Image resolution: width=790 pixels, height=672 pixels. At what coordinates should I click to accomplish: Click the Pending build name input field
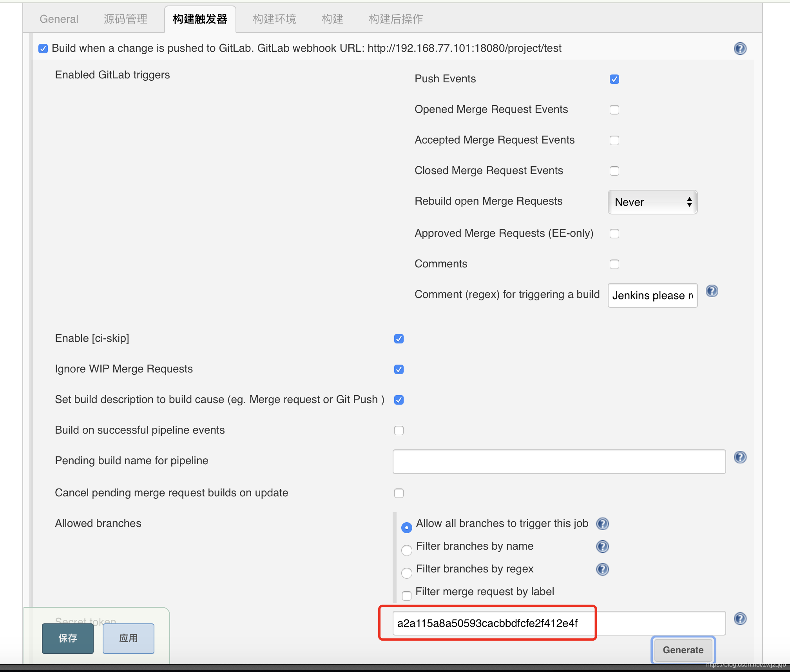[x=559, y=462]
